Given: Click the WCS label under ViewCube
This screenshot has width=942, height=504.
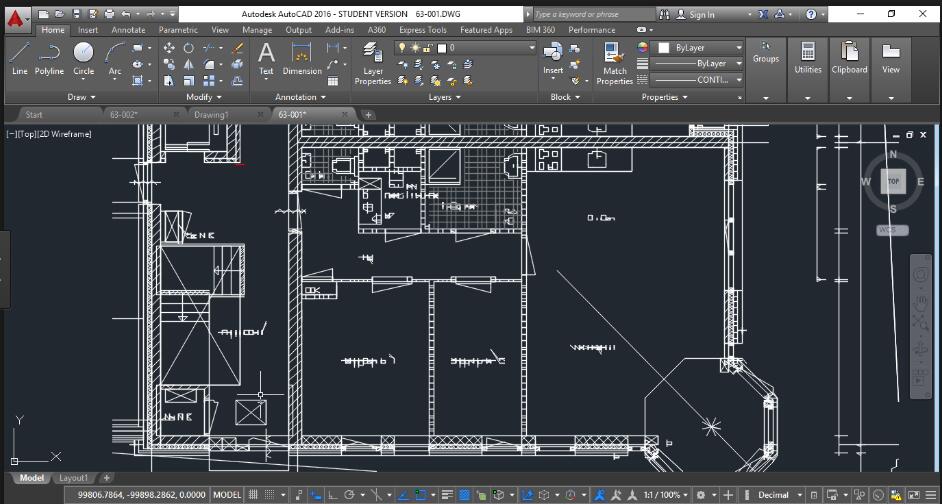Looking at the screenshot, I should tap(892, 230).
